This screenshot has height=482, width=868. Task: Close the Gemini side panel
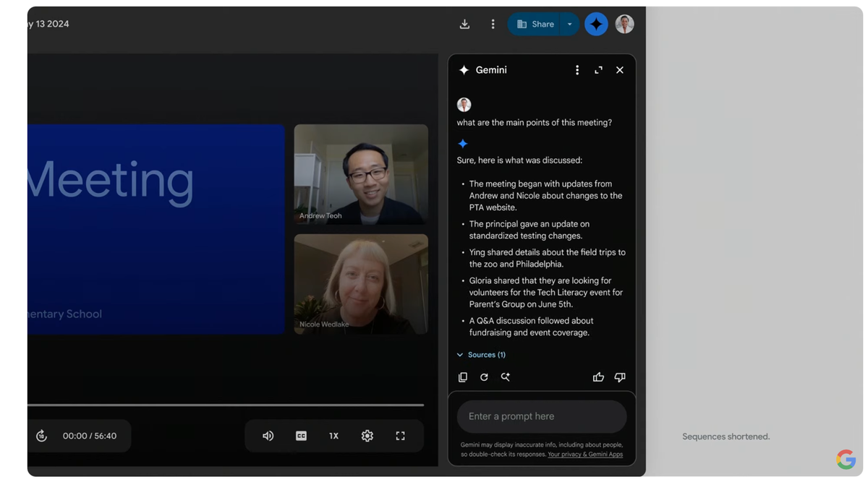coord(619,70)
